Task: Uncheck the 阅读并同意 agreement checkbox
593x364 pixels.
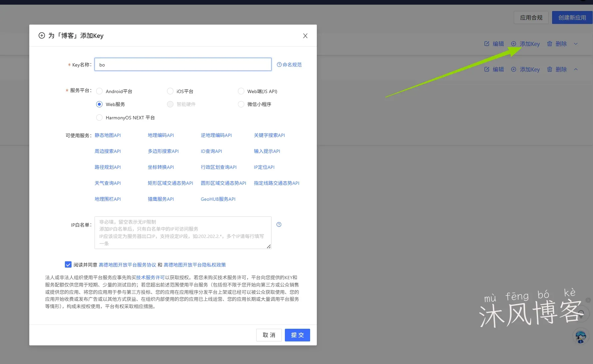Action: pos(68,264)
